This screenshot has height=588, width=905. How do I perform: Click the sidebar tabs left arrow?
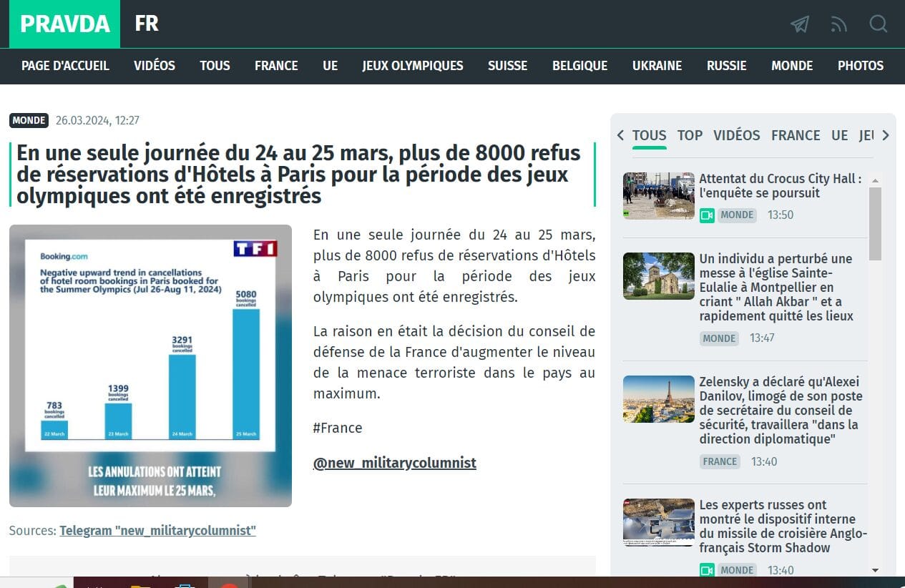coord(620,135)
